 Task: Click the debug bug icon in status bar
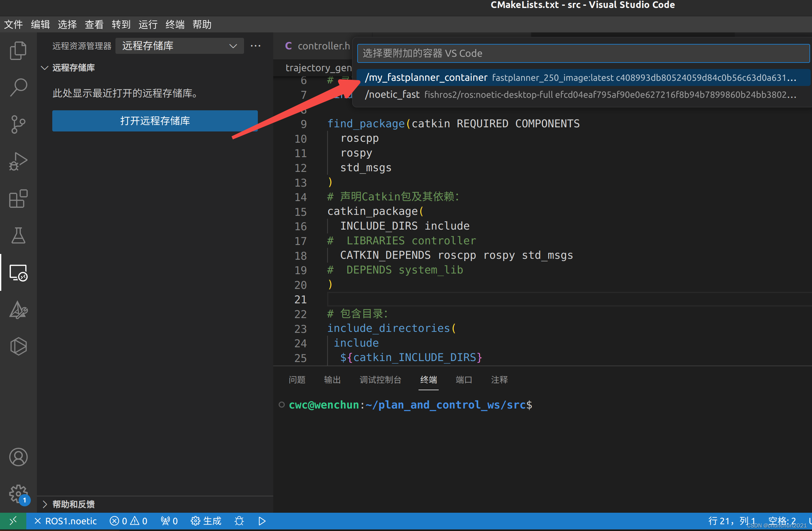click(x=239, y=521)
